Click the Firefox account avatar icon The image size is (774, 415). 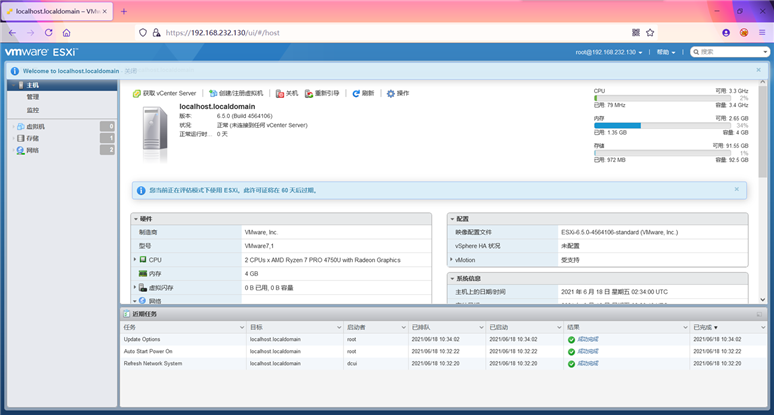726,33
